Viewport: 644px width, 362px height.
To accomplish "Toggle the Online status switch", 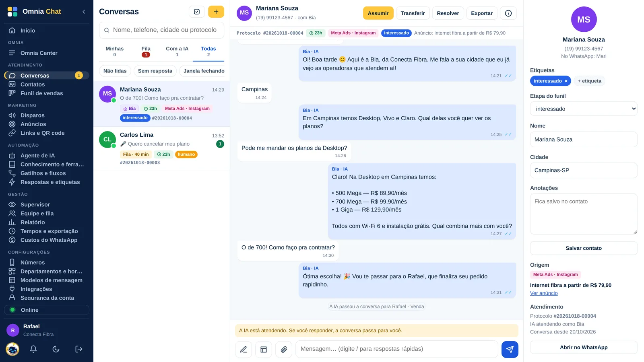I will pos(47,310).
